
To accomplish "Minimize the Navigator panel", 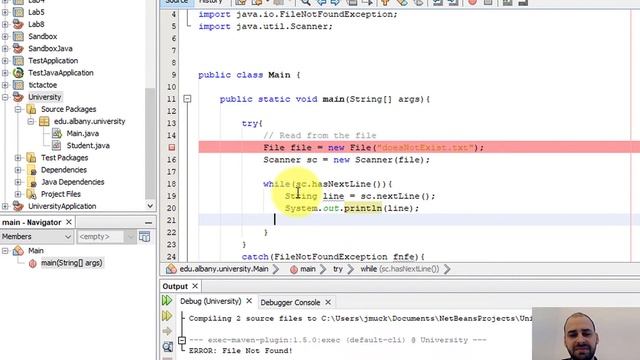I will pyautogui.click(x=149, y=222).
